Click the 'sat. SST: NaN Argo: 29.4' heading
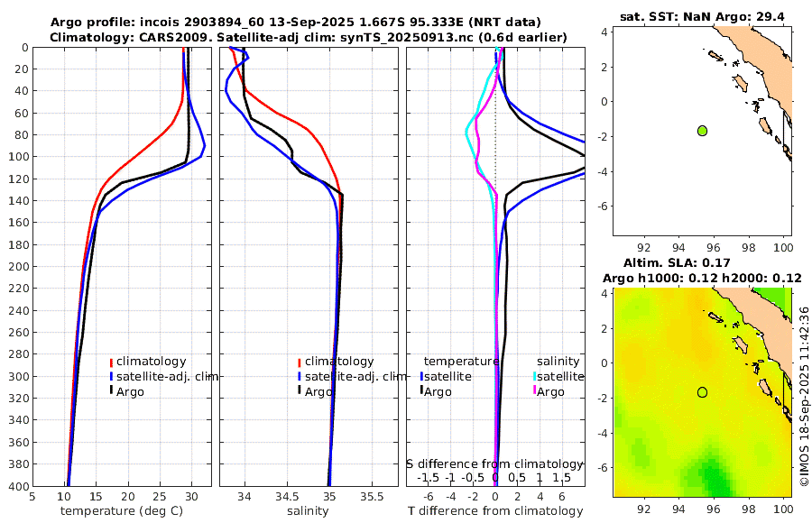812x523 pixels. tap(702, 17)
